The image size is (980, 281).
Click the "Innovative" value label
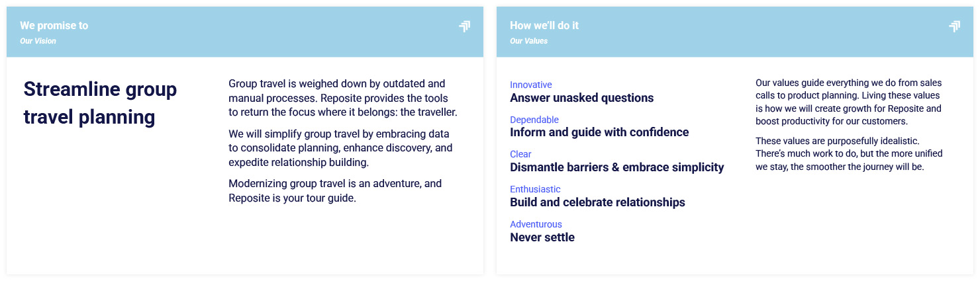[x=530, y=85]
